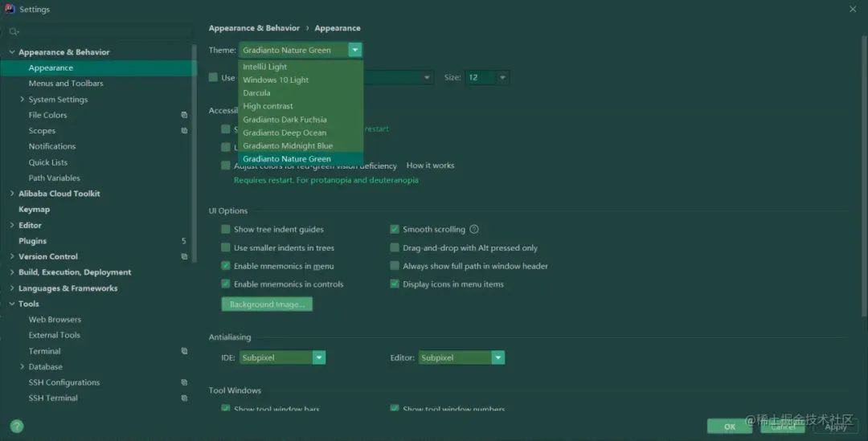Enable Always show full path in window header
This screenshot has width=868, height=441.
(394, 266)
